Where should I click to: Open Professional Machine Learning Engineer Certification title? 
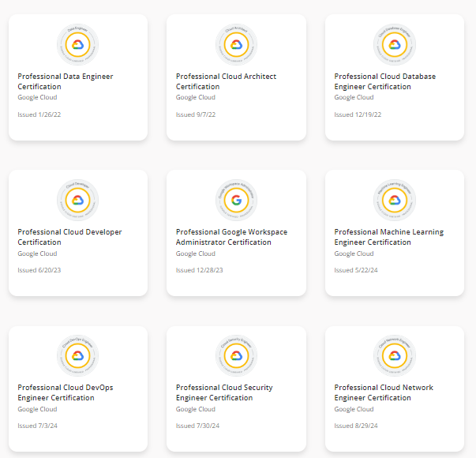tap(388, 237)
